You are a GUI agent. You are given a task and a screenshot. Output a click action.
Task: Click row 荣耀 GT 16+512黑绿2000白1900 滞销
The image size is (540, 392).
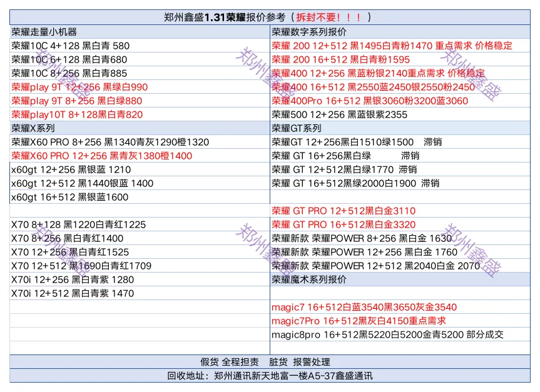click(400, 183)
